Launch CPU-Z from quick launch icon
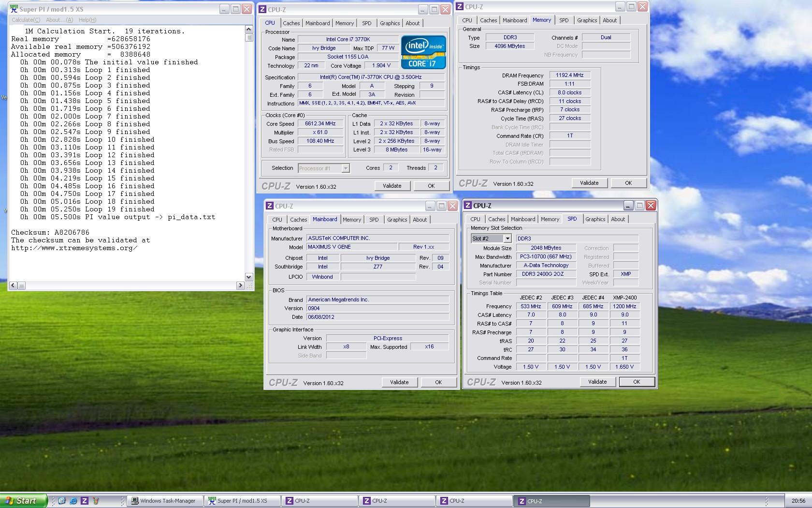The image size is (812, 508). coord(84,501)
